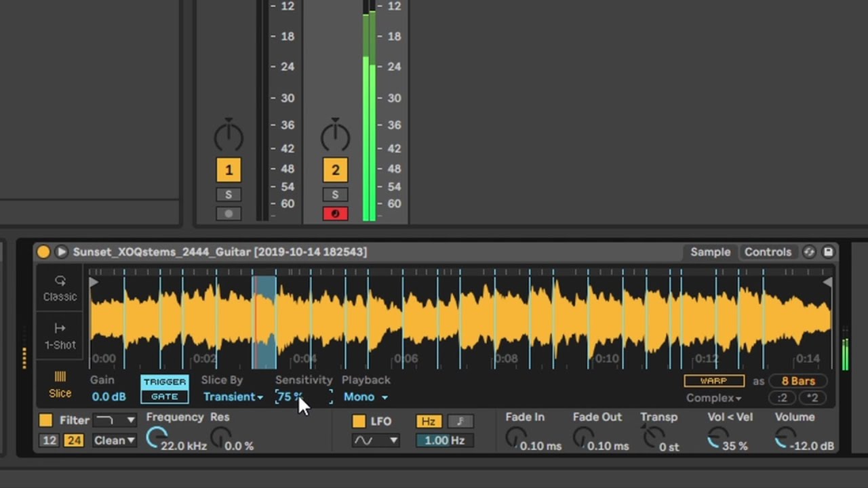Click the 8 Bars warp length field
The height and width of the screenshot is (488, 868).
[798, 381]
